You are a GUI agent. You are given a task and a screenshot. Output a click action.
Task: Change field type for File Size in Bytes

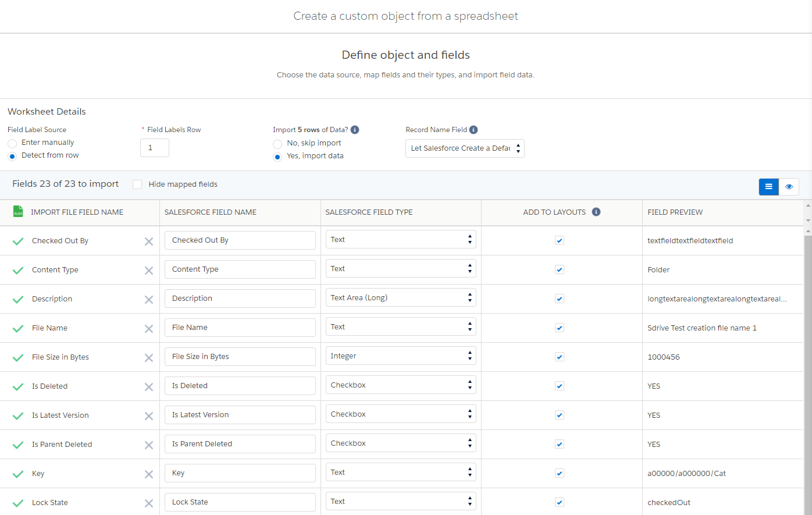point(401,356)
